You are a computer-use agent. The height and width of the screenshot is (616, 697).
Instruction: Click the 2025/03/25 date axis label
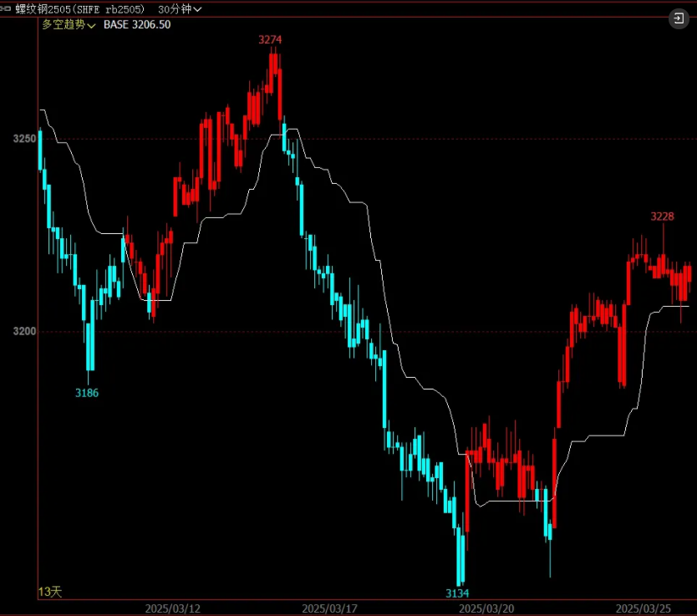[x=643, y=608]
